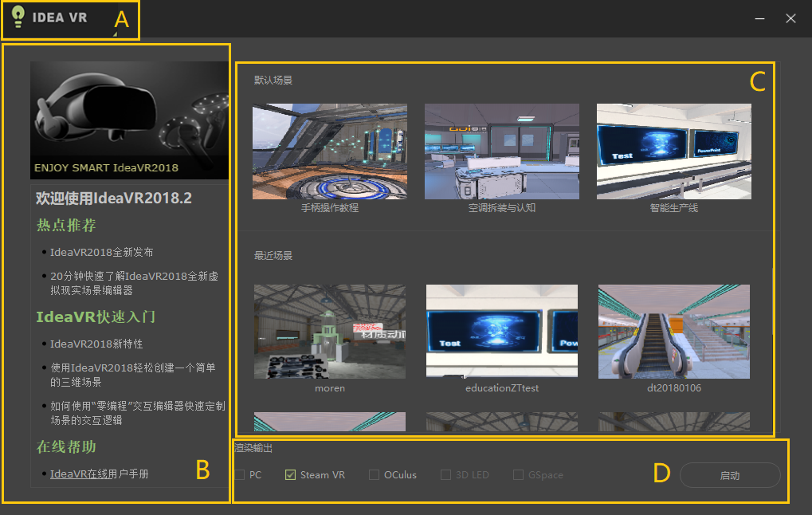
Task: Click the 渲染输出 label
Action: [x=253, y=448]
